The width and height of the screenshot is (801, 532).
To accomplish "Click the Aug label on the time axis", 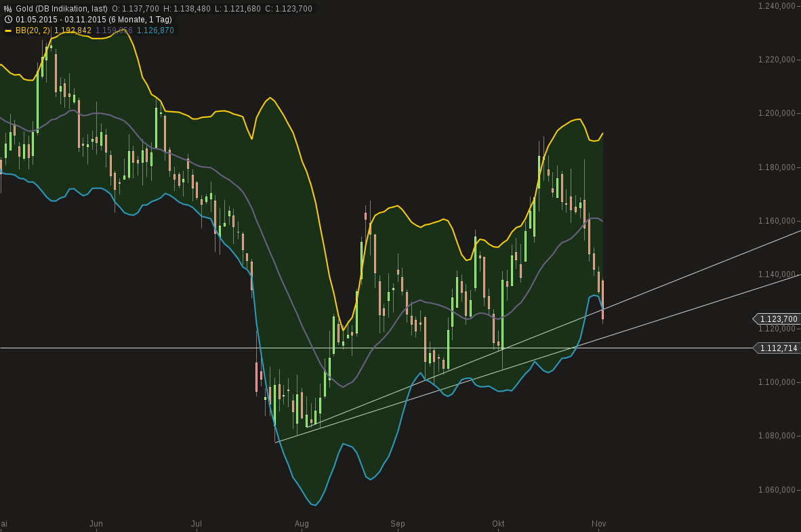I will click(301, 524).
